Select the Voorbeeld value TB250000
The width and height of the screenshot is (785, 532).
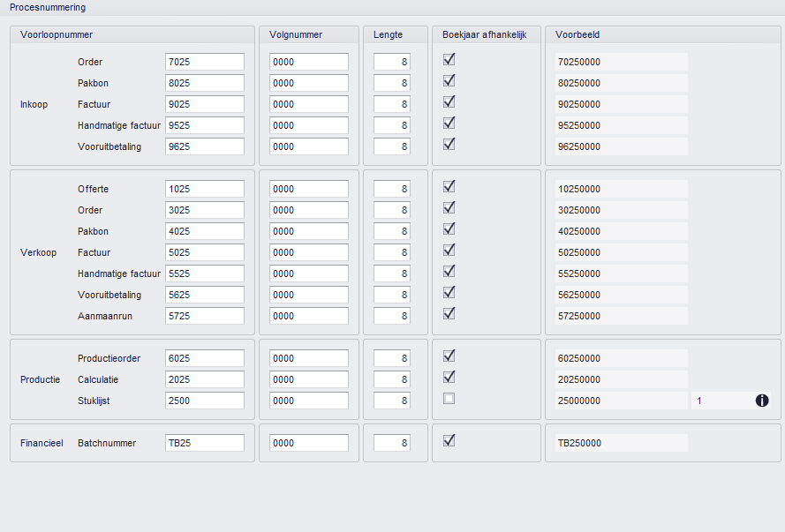pos(622,443)
